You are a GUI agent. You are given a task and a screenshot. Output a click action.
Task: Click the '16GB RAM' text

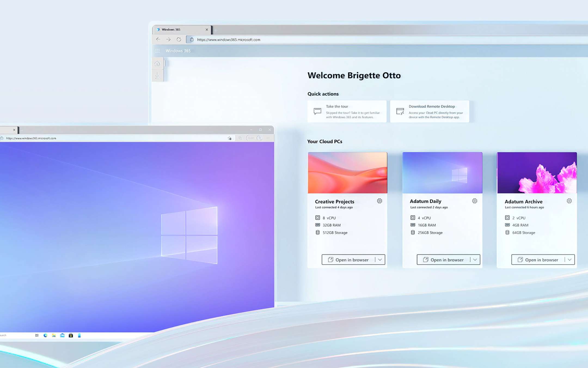[x=427, y=225]
